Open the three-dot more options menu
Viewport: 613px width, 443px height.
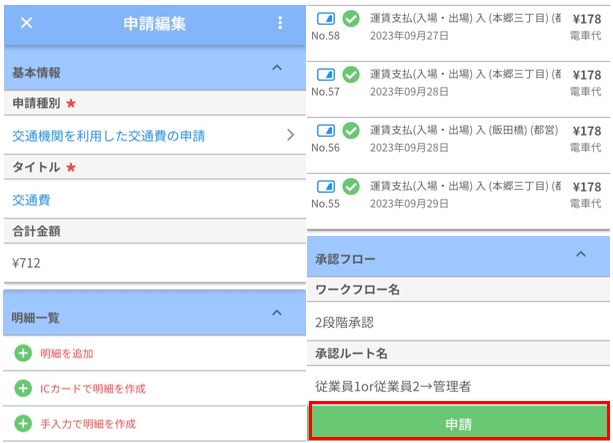coord(280,24)
